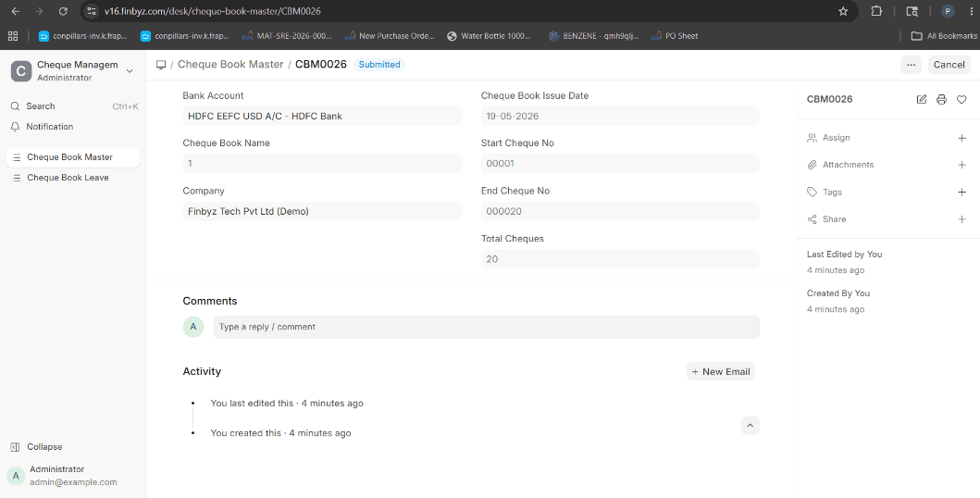The image size is (980, 498).
Task: Open the browser apps grid icon
Action: pos(13,36)
